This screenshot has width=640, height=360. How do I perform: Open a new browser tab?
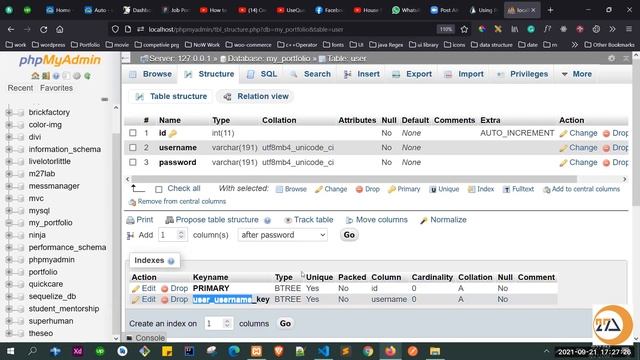pos(550,10)
